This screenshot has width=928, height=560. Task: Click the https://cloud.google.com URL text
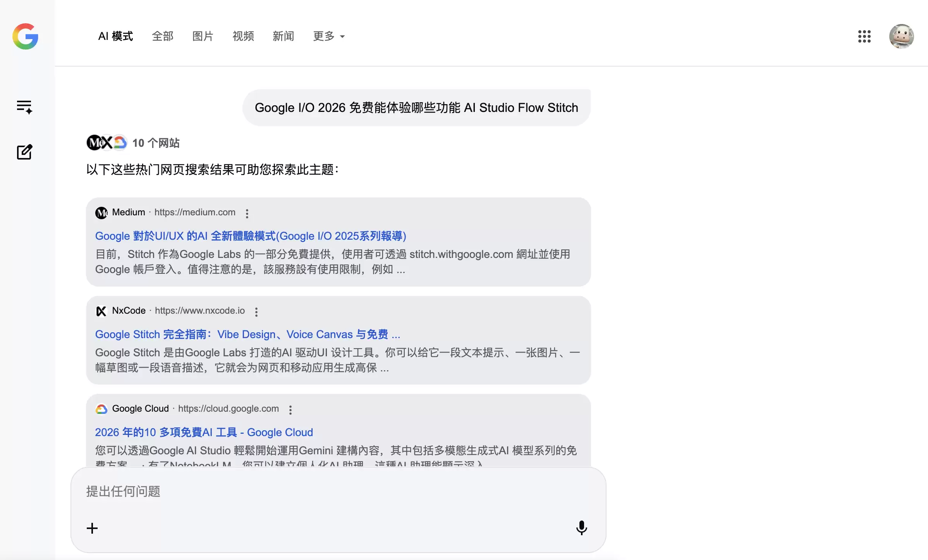tap(229, 409)
